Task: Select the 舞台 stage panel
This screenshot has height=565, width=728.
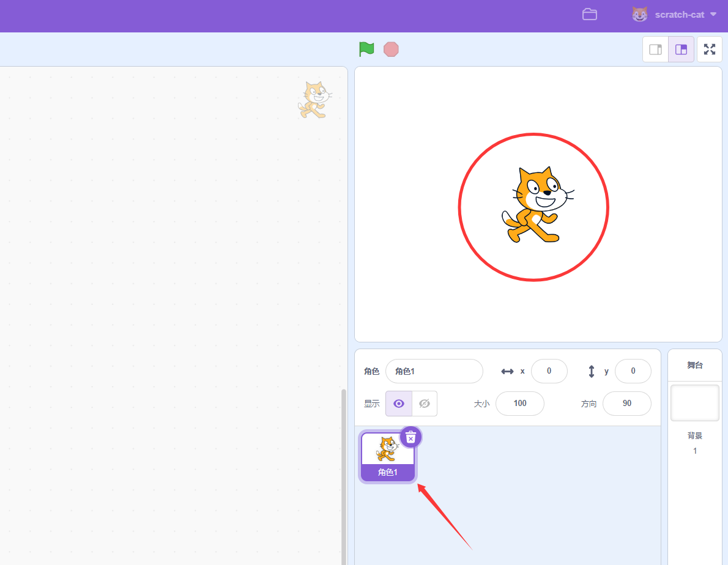Action: (694, 365)
